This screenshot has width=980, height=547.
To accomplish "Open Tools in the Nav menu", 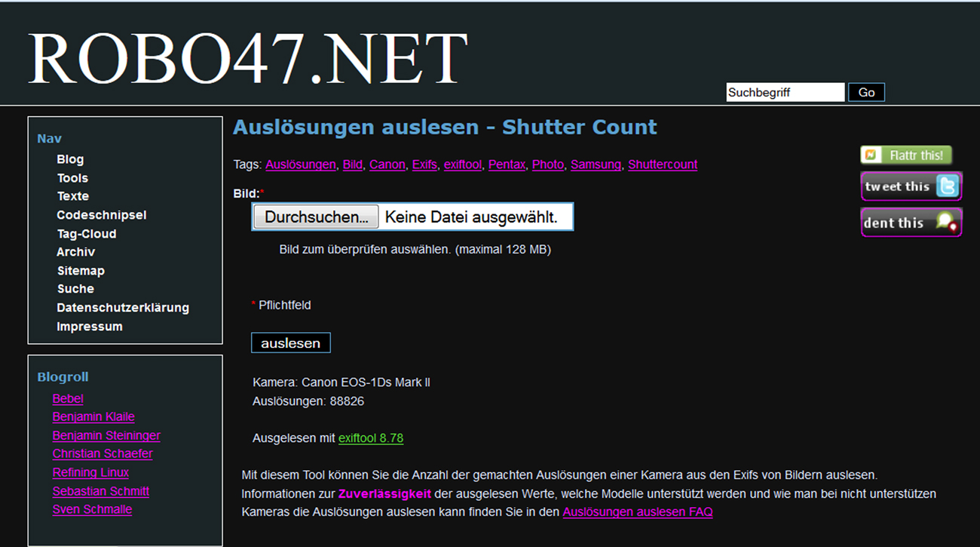I will click(x=72, y=178).
